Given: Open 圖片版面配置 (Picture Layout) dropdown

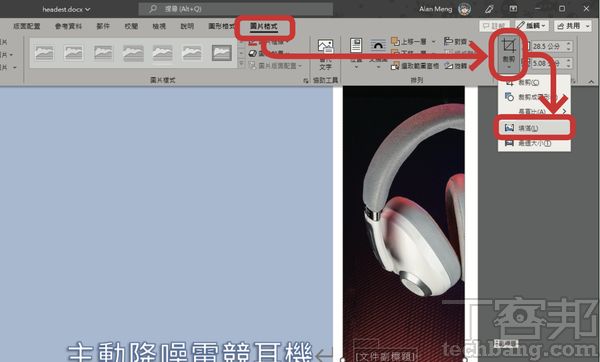Looking at the screenshot, I should 276,66.
